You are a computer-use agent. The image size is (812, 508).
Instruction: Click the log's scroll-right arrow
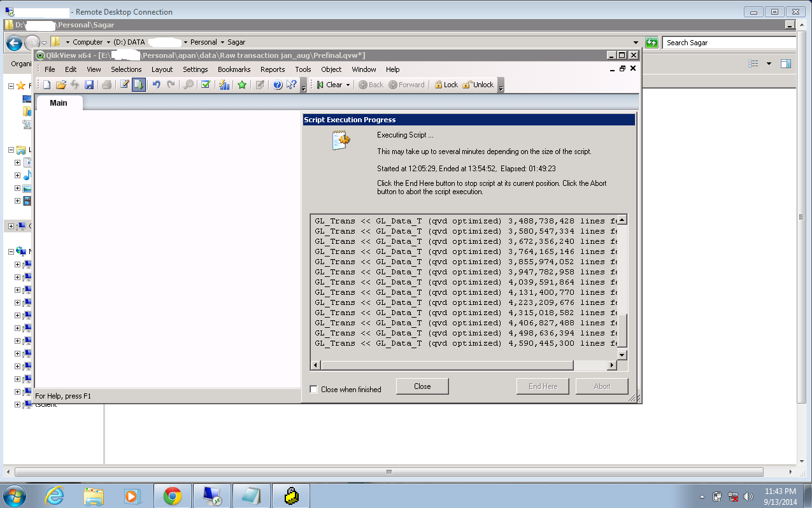pyautogui.click(x=612, y=365)
